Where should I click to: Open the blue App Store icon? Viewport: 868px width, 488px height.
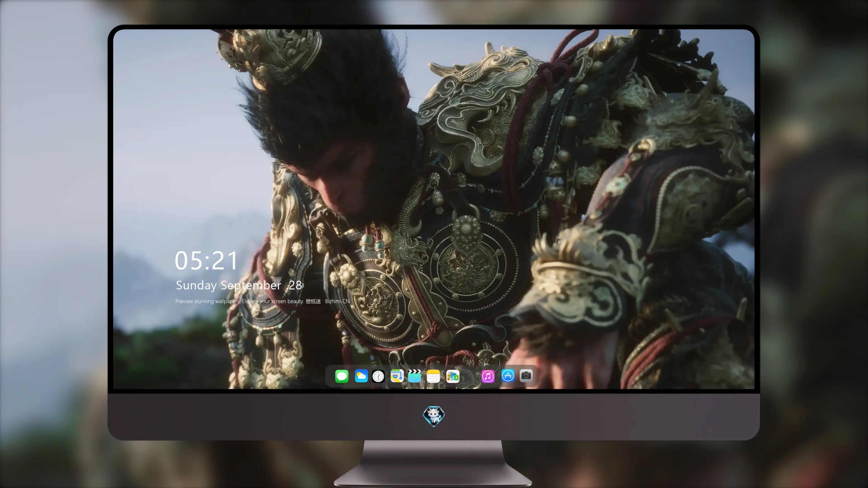[x=507, y=375]
